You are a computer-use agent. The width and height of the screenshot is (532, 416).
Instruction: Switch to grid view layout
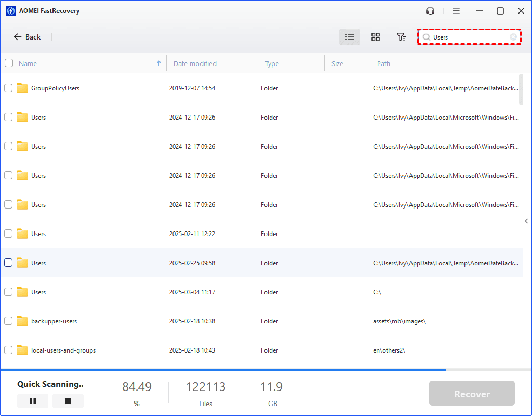coord(375,37)
